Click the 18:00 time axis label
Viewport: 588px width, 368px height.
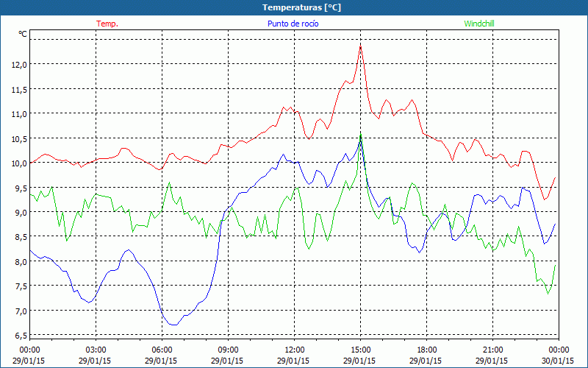tap(427, 350)
